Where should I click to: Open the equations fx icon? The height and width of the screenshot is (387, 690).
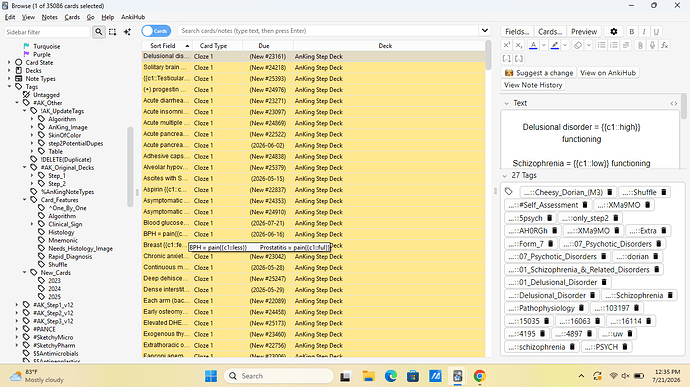(x=664, y=45)
